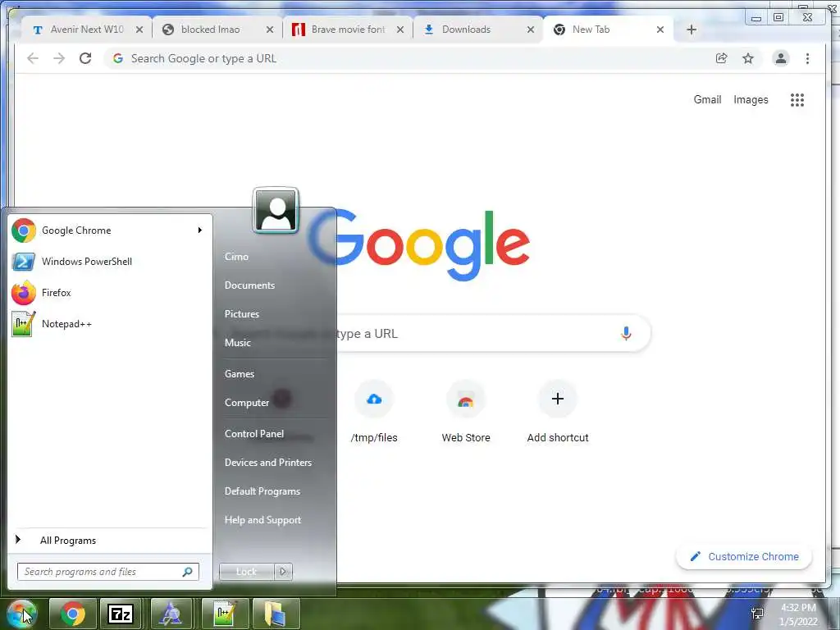
Task: Open the Google apps grid
Action: 797,99
